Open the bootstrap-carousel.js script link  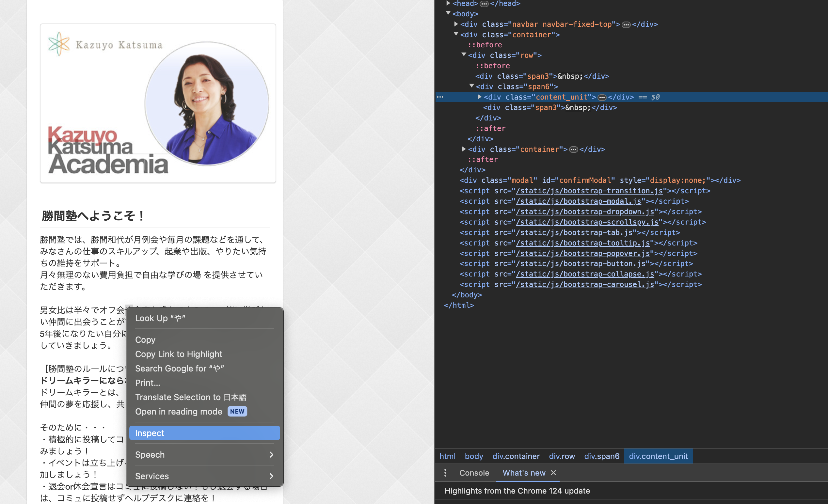pos(585,284)
